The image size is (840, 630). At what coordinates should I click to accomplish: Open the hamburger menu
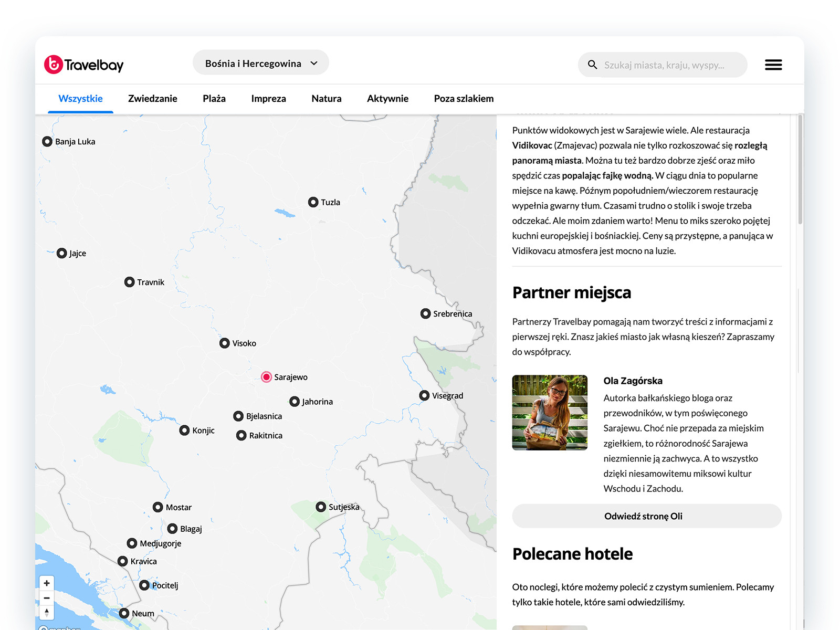click(x=773, y=65)
